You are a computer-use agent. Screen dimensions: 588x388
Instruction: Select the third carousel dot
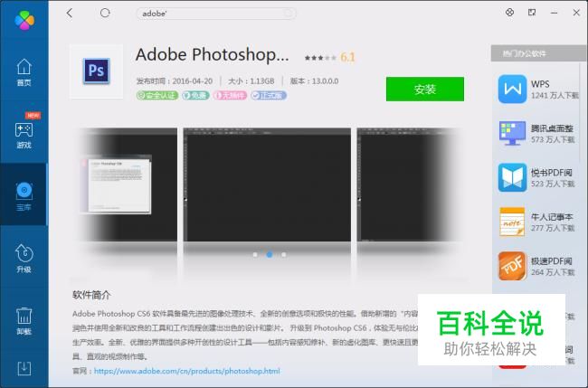(284, 254)
